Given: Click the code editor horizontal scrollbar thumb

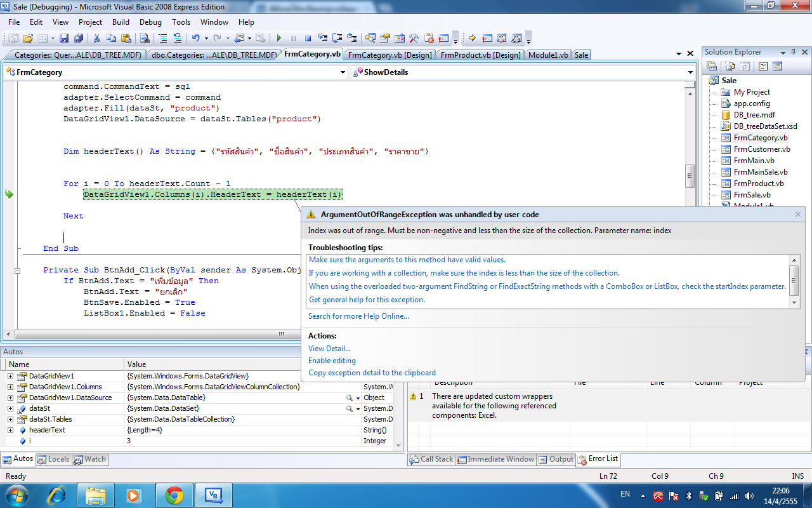Looking at the screenshot, I should click(x=281, y=335).
